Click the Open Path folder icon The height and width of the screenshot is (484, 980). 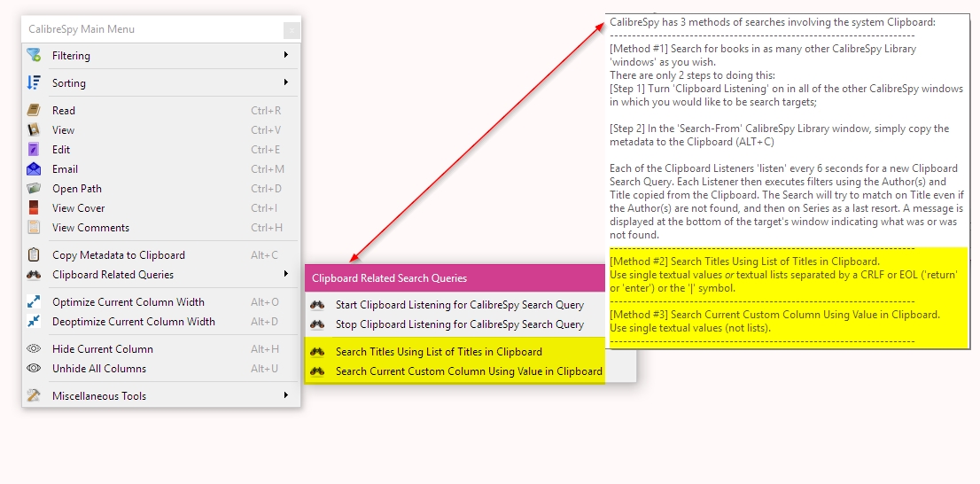(34, 188)
